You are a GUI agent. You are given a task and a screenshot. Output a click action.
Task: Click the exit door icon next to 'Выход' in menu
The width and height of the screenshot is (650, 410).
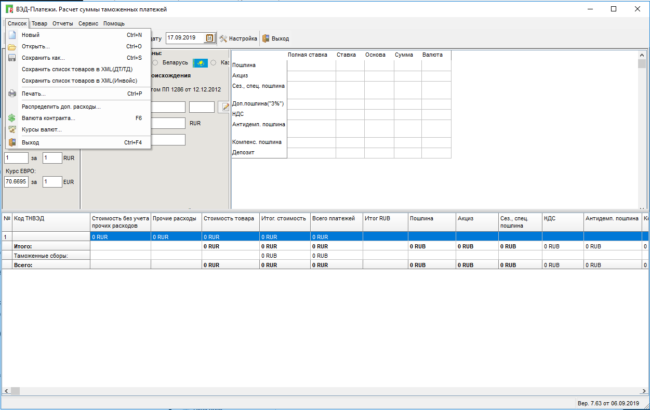(11, 143)
